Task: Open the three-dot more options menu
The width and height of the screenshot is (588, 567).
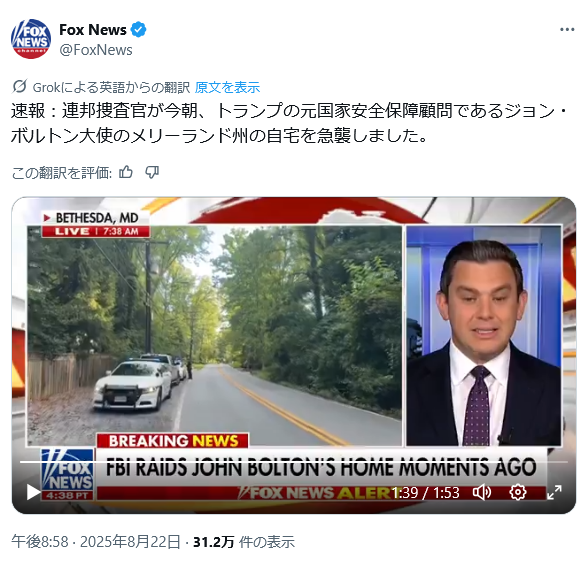Action: coord(567,30)
